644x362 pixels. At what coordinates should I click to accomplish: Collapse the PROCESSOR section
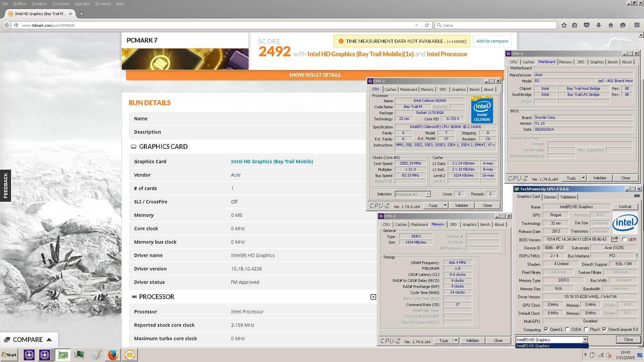(x=373, y=297)
